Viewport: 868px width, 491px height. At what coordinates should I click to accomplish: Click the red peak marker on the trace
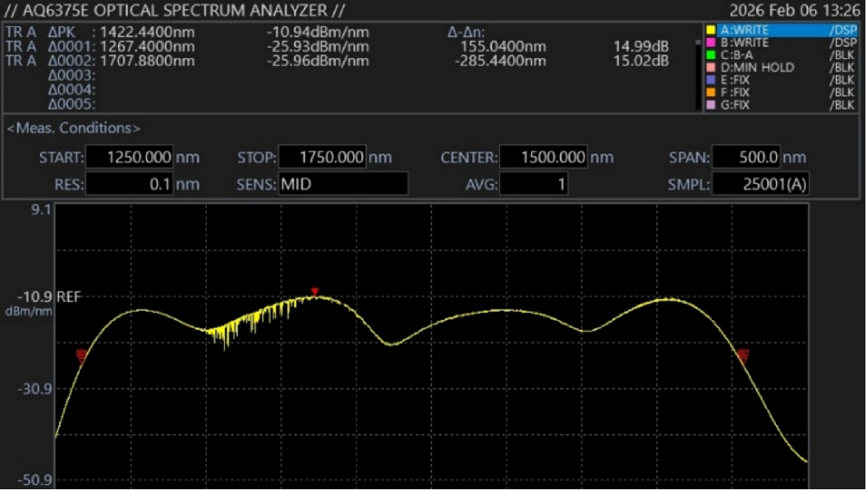point(315,291)
